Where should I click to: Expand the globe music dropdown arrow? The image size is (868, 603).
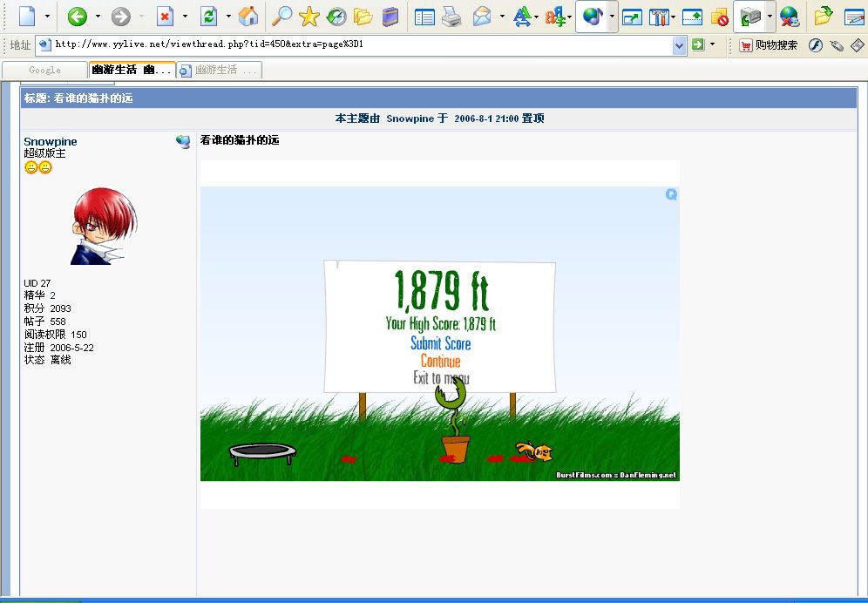612,16
